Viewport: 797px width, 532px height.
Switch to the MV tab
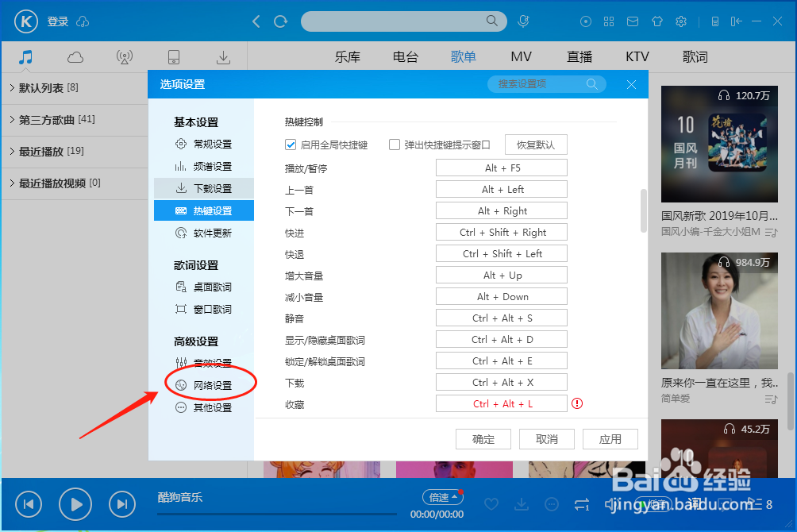(521, 56)
